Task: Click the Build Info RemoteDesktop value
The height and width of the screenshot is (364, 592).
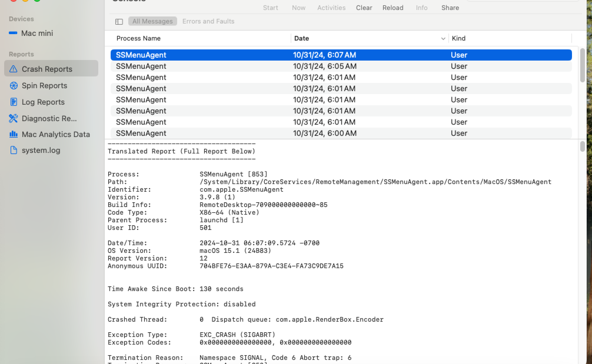Action: tap(263, 205)
